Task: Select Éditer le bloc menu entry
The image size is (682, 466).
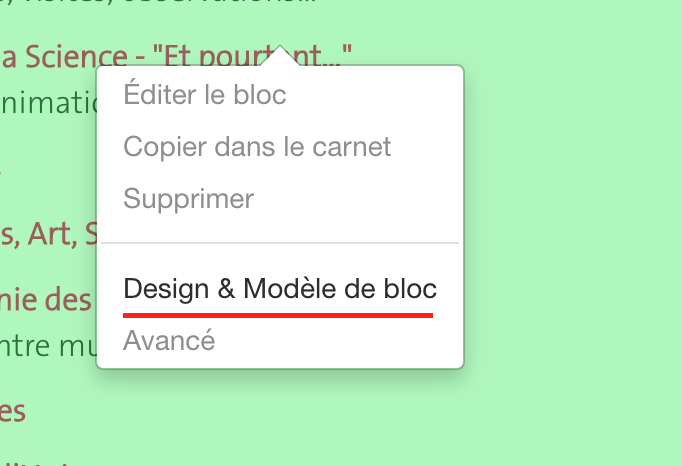Action: [205, 96]
